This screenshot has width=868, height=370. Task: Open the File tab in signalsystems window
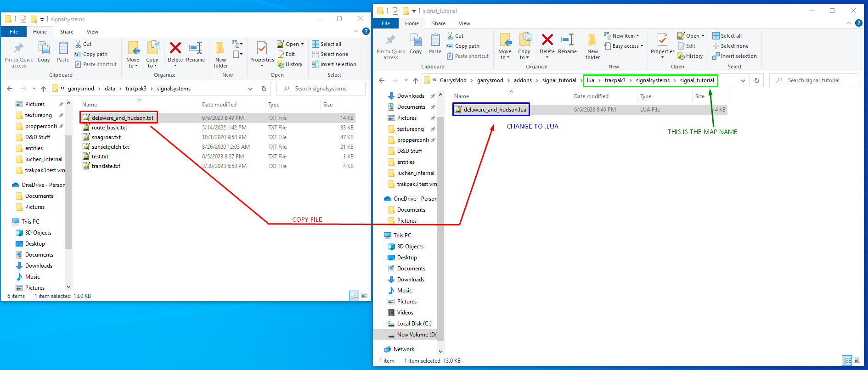click(14, 32)
